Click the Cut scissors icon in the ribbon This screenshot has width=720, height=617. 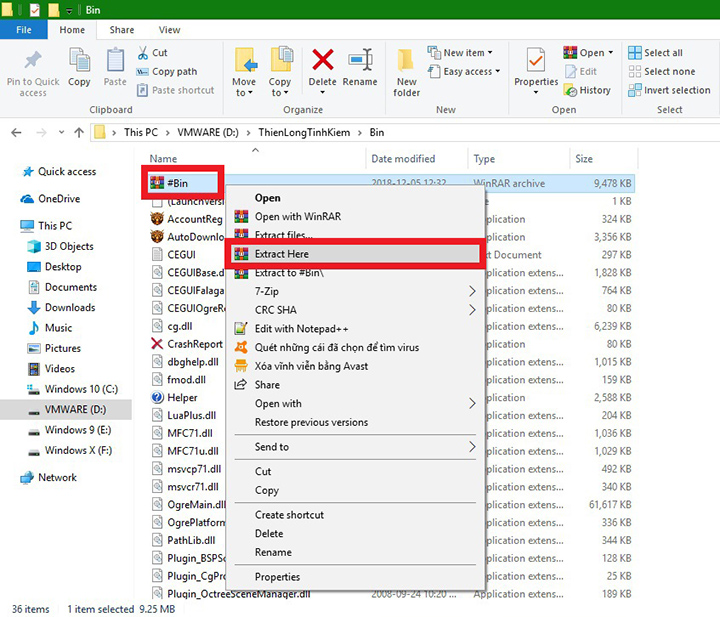coord(143,53)
